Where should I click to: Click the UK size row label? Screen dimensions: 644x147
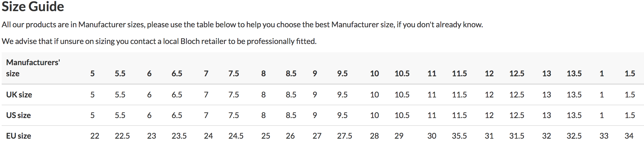click(19, 95)
